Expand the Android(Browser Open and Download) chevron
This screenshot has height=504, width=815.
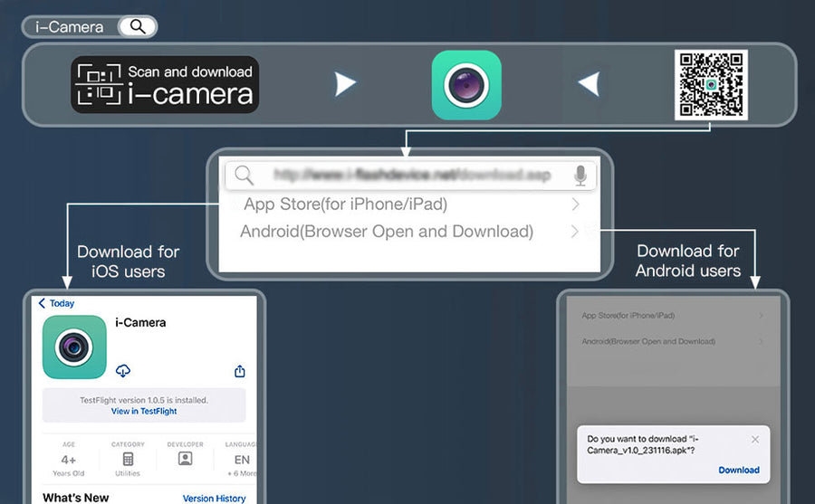pyautogui.click(x=576, y=232)
